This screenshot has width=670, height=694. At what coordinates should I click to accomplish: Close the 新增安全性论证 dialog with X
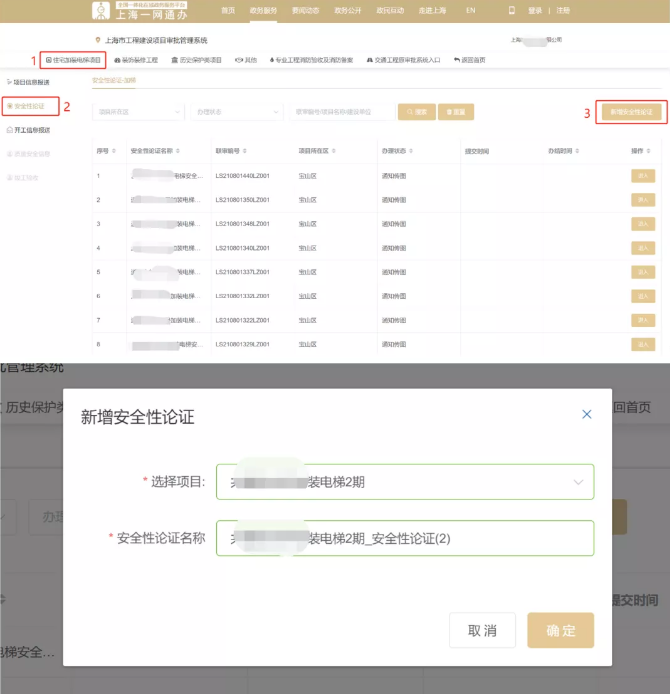pyautogui.click(x=587, y=414)
